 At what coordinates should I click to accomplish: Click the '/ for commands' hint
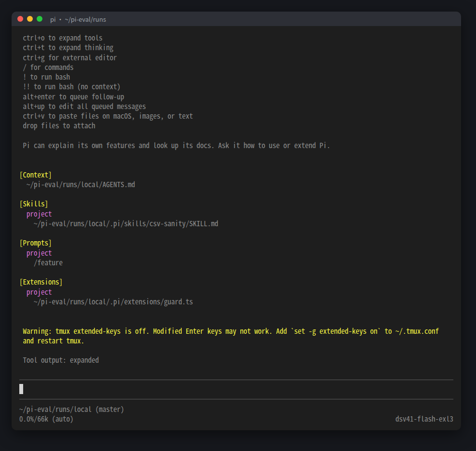pyautogui.click(x=48, y=68)
